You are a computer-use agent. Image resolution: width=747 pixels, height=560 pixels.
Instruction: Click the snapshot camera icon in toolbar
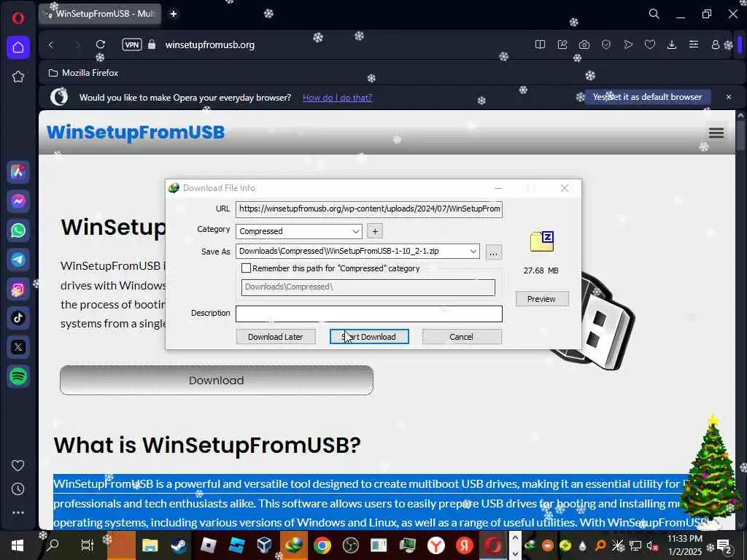point(584,44)
